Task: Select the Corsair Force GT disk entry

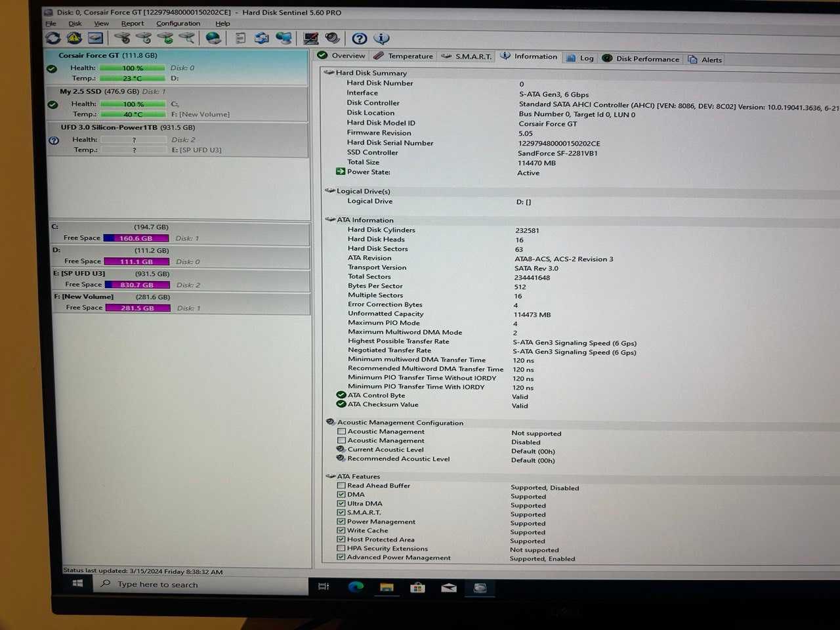Action: [x=177, y=67]
